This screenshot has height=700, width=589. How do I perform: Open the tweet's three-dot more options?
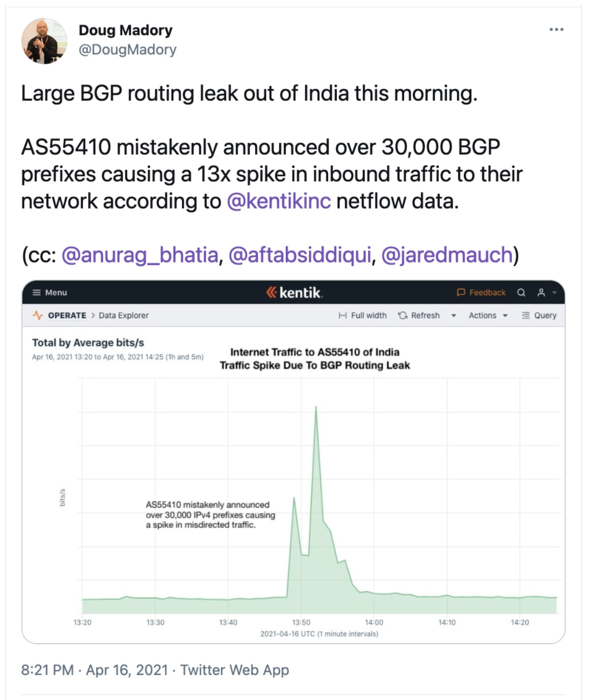point(556,30)
